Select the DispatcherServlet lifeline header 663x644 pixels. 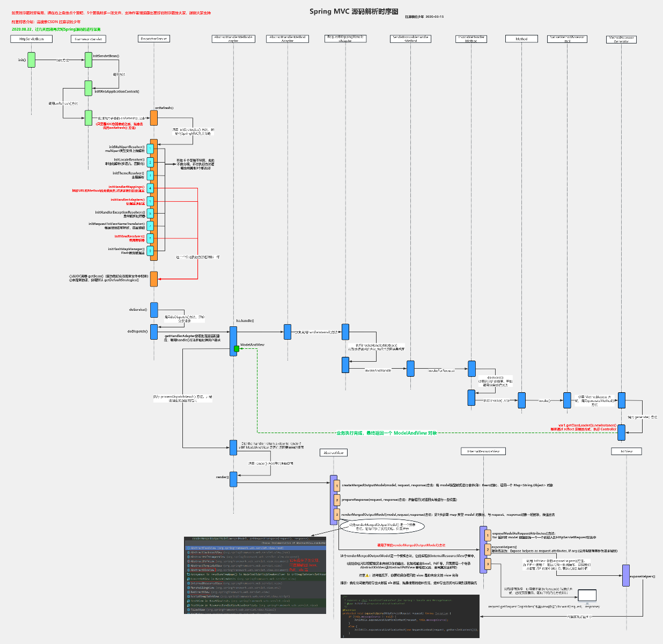tap(154, 39)
